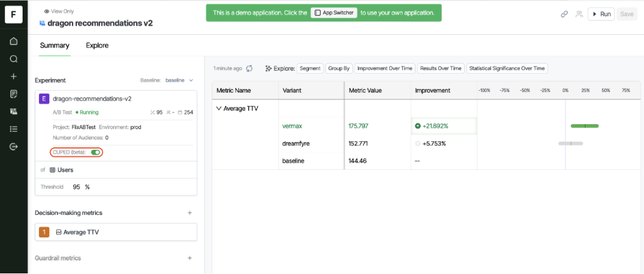Copy the experiment link icon

[x=564, y=14]
